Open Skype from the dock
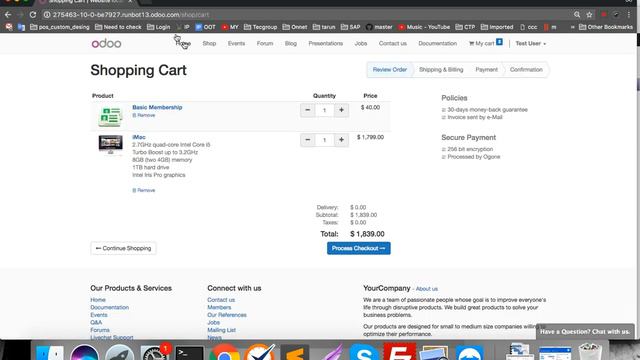Viewport: 640px width, 360px height. click(x=364, y=353)
